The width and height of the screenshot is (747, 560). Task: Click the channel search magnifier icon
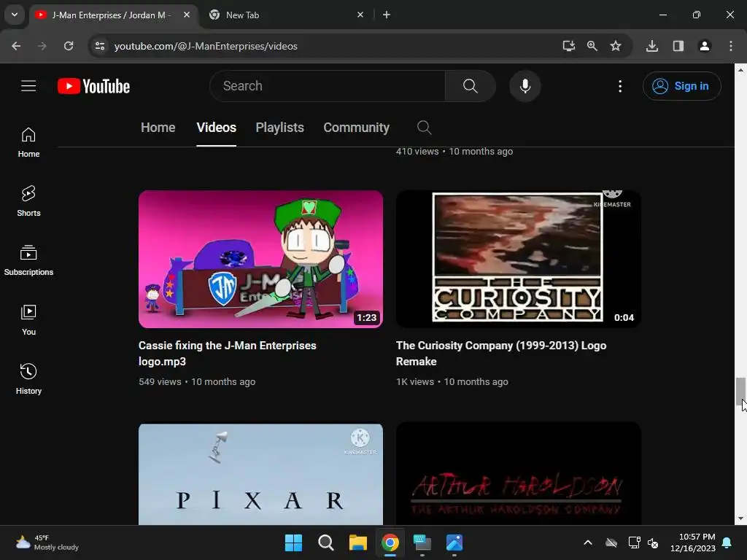point(424,128)
